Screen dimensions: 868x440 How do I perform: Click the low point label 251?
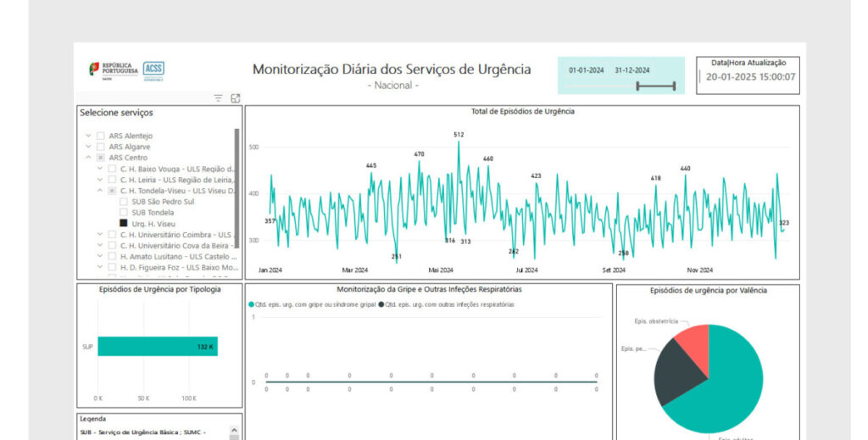point(397,256)
